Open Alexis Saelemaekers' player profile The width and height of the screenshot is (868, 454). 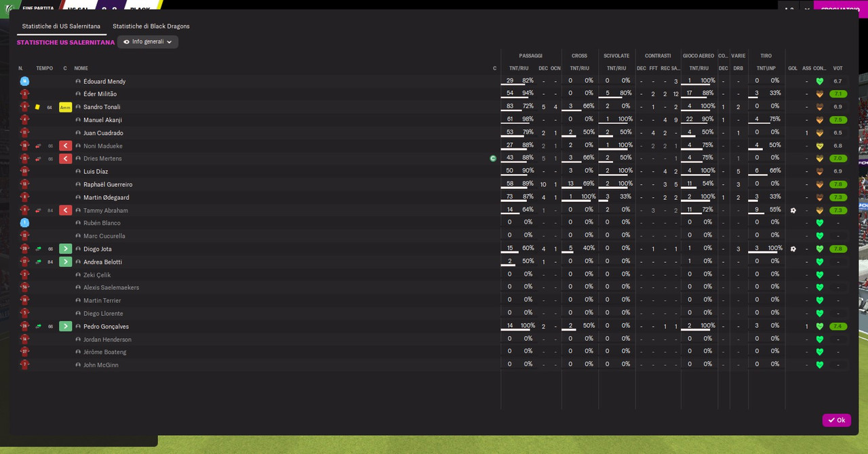111,287
